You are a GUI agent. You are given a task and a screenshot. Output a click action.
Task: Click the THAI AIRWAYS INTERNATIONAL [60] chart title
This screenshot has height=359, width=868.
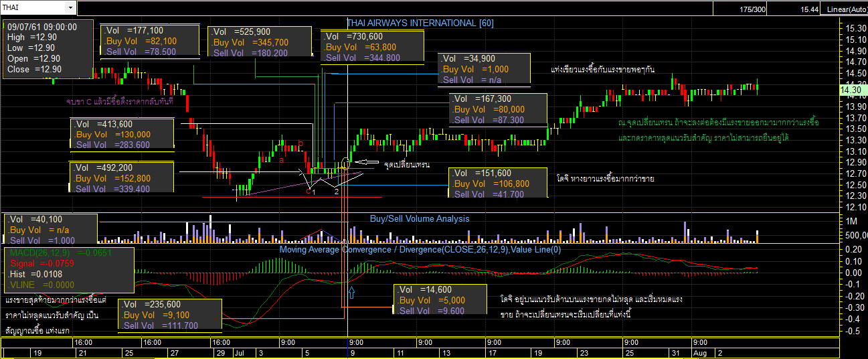pos(420,23)
